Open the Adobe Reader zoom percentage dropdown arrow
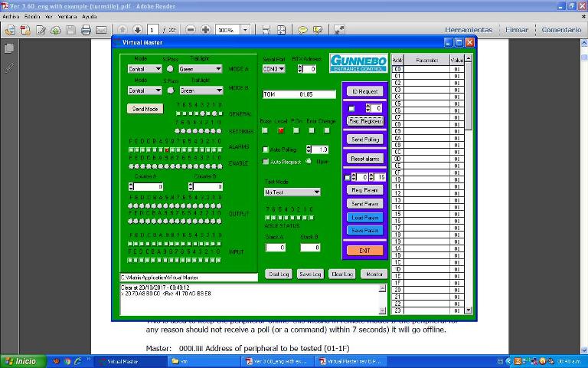 coord(245,30)
